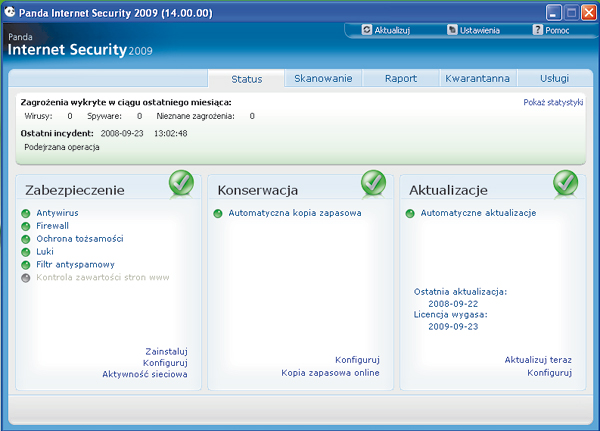Screen dimensions: 600x431
Task: Click the Firewall protection link
Action: click(x=52, y=226)
